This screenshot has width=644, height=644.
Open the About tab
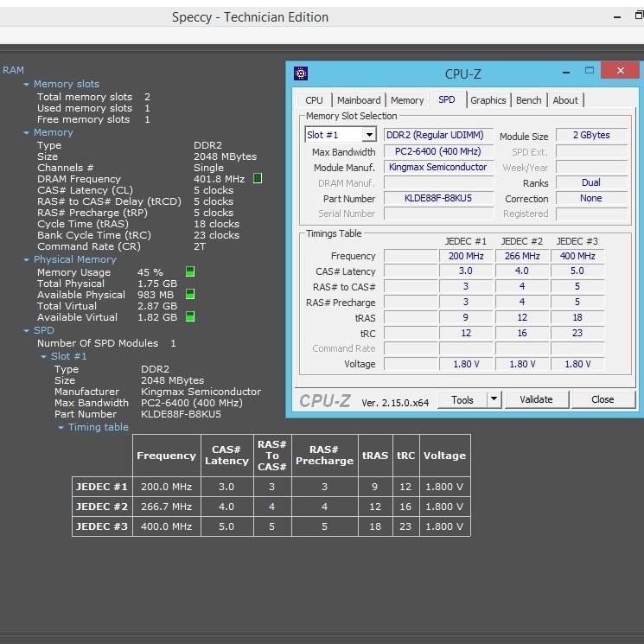tap(565, 100)
